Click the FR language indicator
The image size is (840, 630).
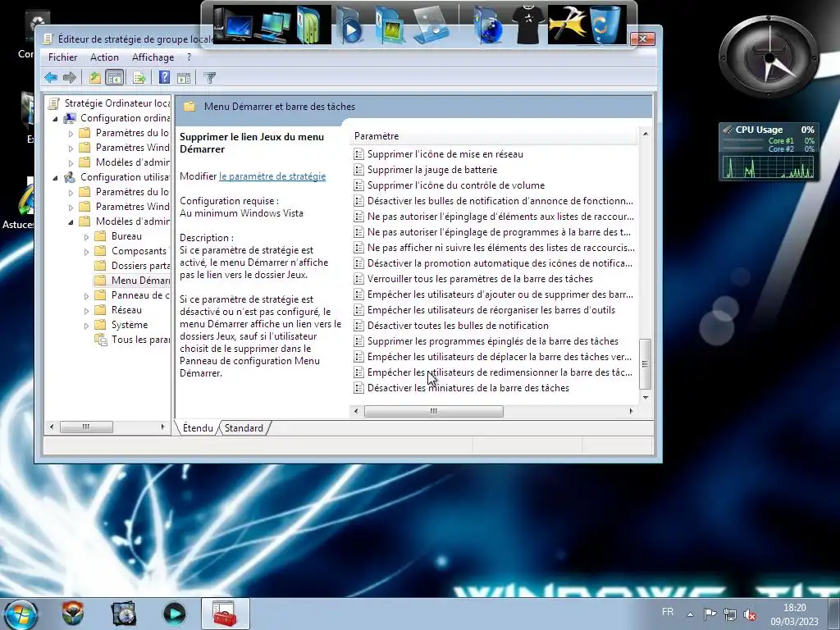[668, 612]
